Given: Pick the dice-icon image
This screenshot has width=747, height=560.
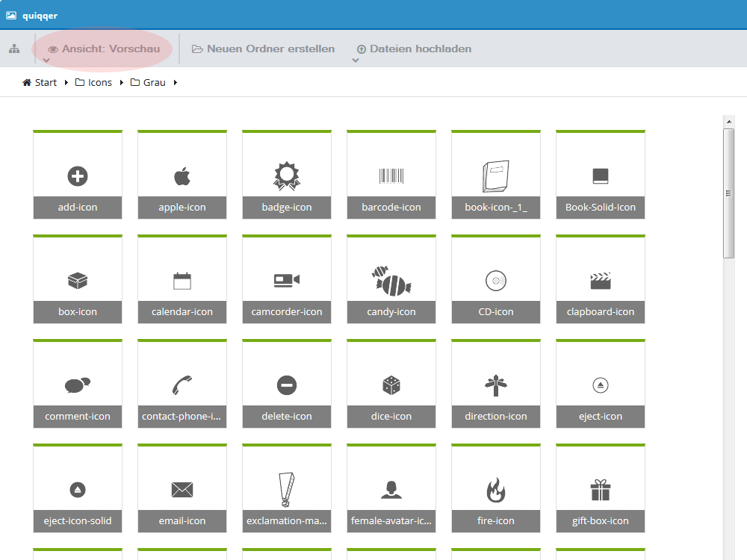Looking at the screenshot, I should (x=391, y=384).
